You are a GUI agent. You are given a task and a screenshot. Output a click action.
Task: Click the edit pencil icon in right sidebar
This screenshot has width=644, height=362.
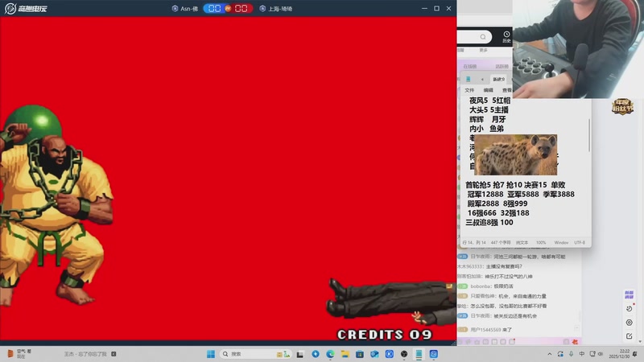point(630,336)
